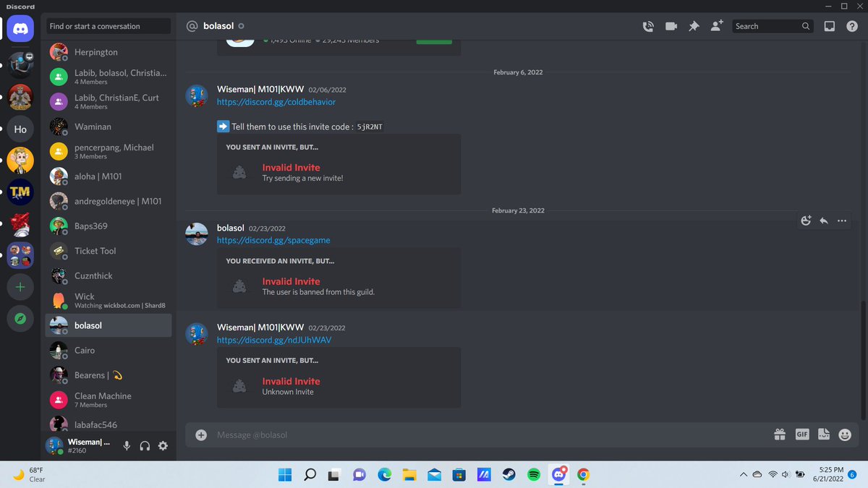Add friends to DM

(x=717, y=26)
